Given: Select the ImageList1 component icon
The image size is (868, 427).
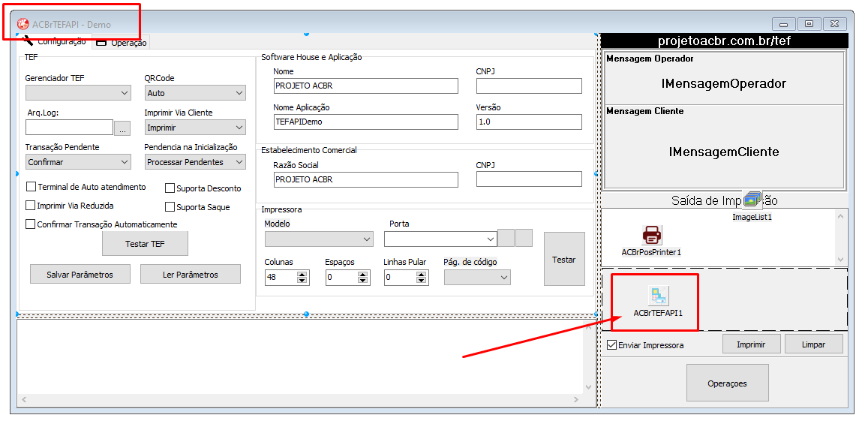Looking at the screenshot, I should tap(752, 200).
